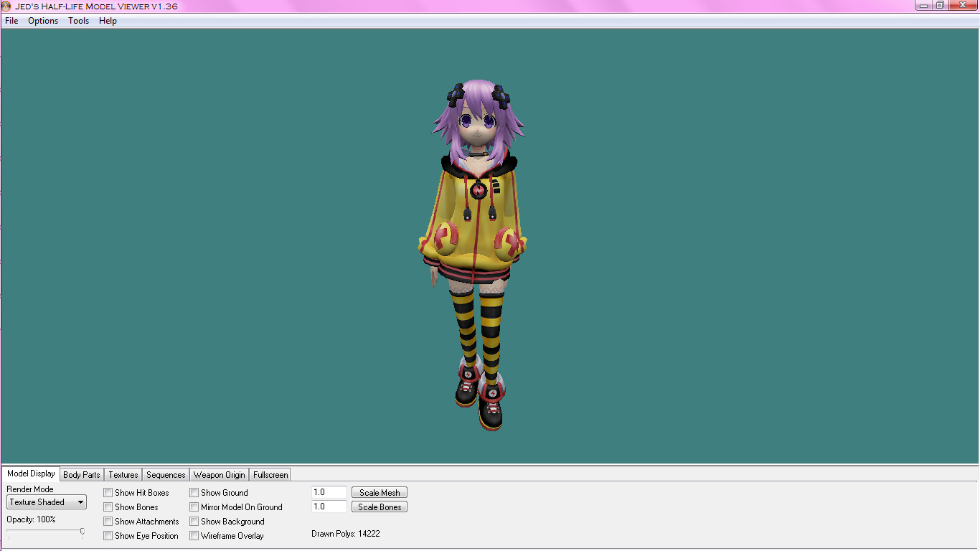Select the Body Parts tab
The width and height of the screenshot is (980, 551).
tap(81, 474)
